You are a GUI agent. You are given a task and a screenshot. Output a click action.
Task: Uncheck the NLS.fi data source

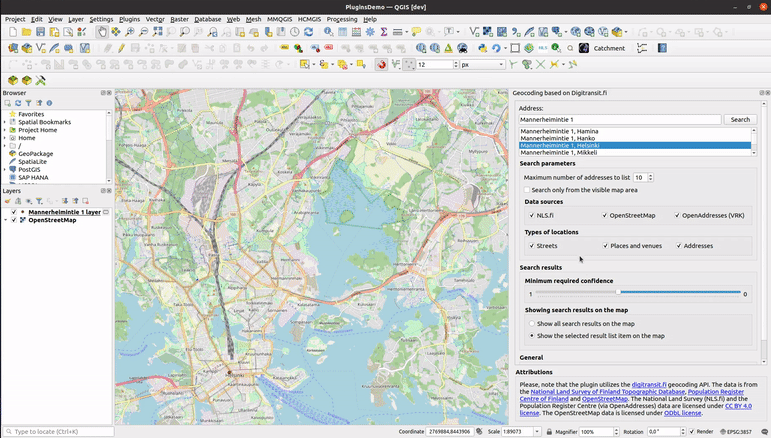[x=532, y=215]
